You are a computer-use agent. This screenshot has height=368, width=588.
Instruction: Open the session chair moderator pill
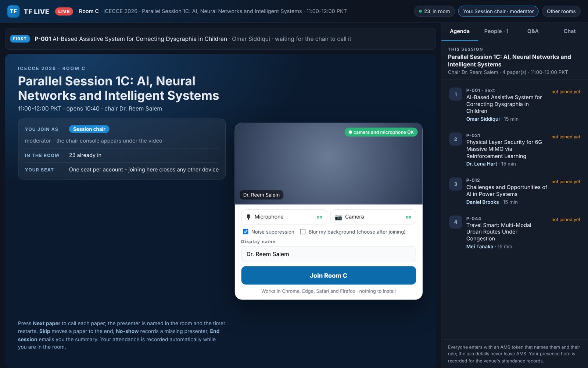pyautogui.click(x=498, y=11)
